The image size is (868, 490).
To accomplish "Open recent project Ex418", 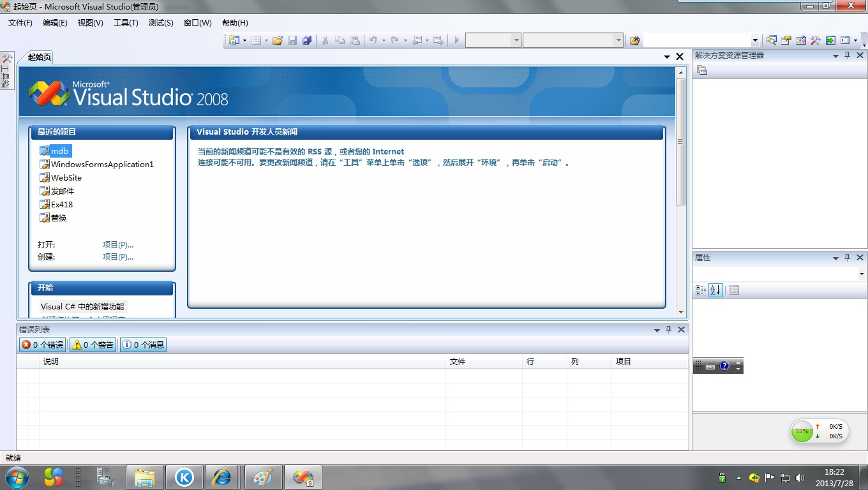I will click(62, 205).
